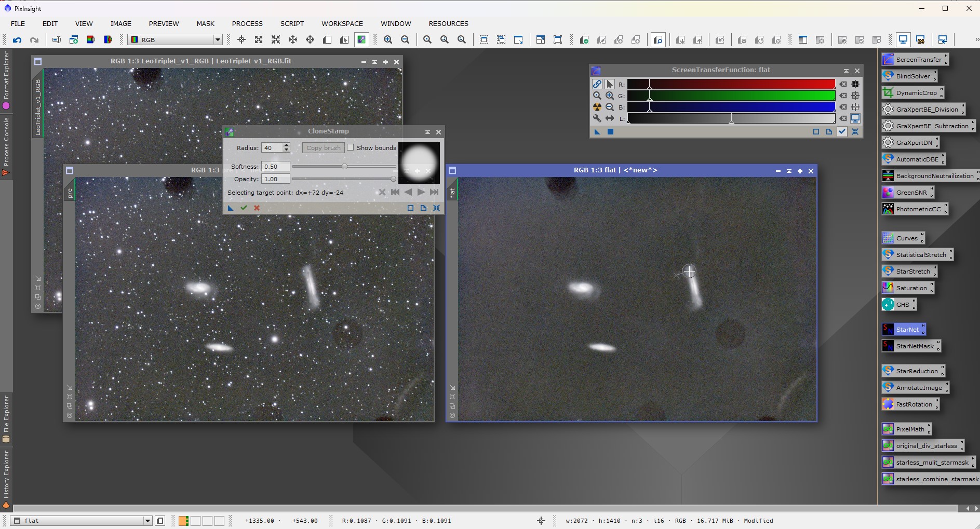Viewport: 980px width, 529px height.
Task: Open the PROCESS menu
Action: pyautogui.click(x=247, y=23)
